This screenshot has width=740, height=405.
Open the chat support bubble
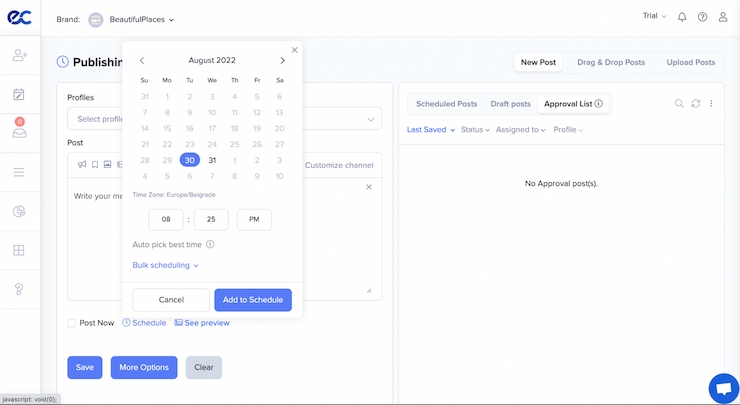coord(723,388)
